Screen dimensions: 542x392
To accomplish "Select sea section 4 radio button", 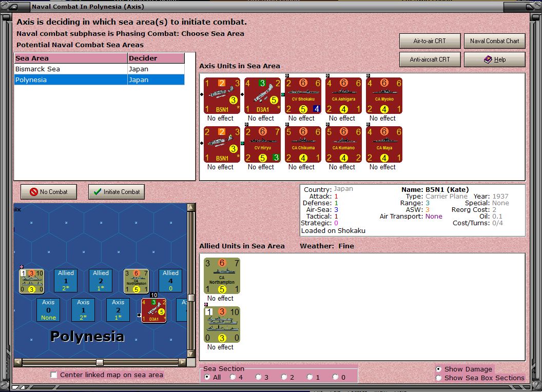I will (x=233, y=377).
